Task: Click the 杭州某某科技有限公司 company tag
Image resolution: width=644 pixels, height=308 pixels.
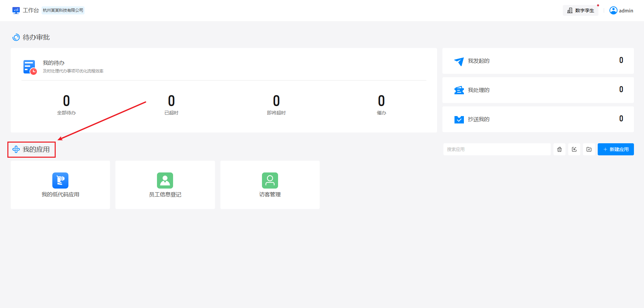Action: coord(63,10)
